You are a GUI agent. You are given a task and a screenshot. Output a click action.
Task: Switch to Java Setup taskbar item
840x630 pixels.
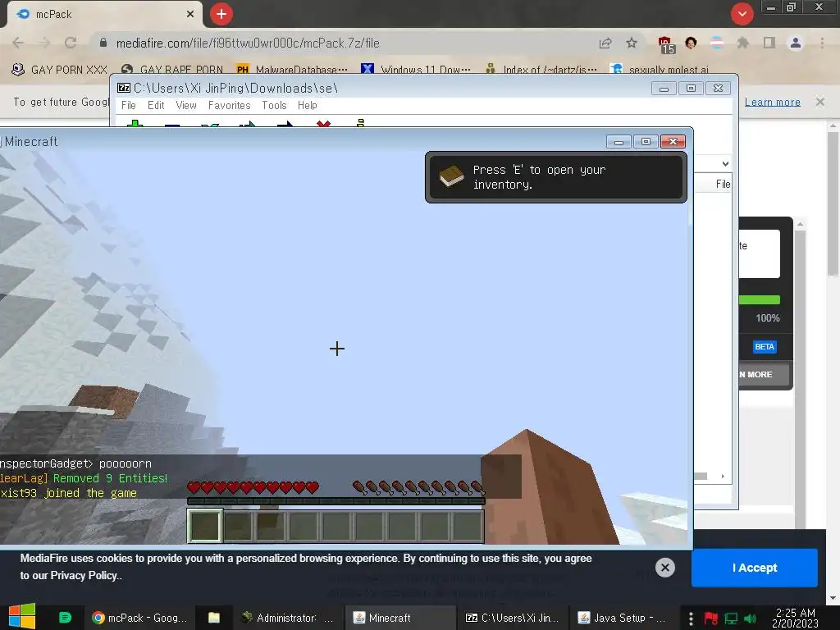(x=623, y=618)
